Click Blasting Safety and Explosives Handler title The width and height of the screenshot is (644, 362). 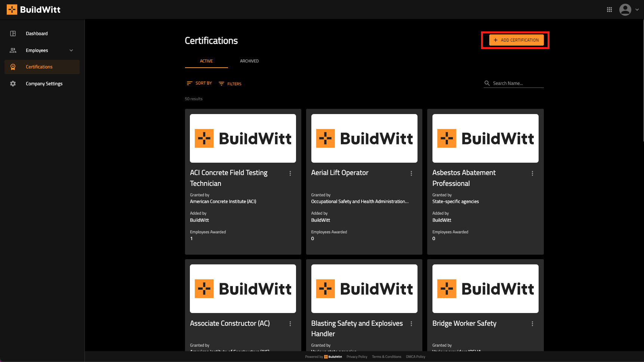click(x=357, y=328)
